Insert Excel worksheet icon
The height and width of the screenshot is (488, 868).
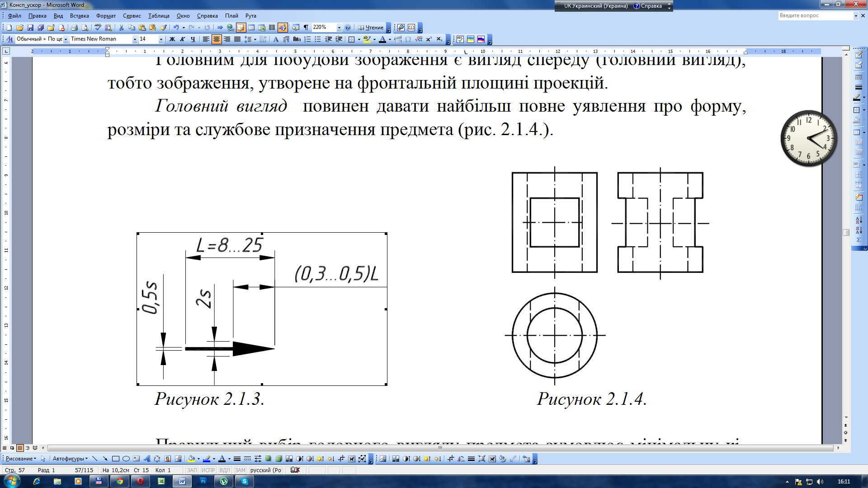pos(261,28)
